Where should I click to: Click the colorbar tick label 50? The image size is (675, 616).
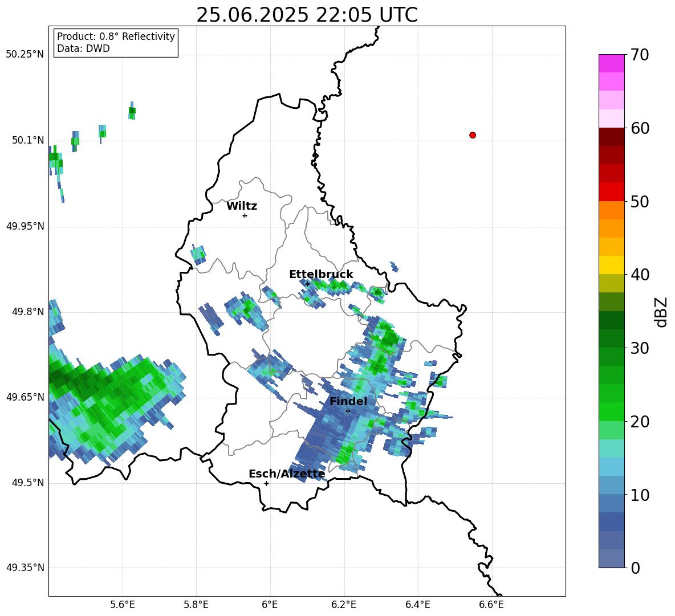(x=640, y=201)
